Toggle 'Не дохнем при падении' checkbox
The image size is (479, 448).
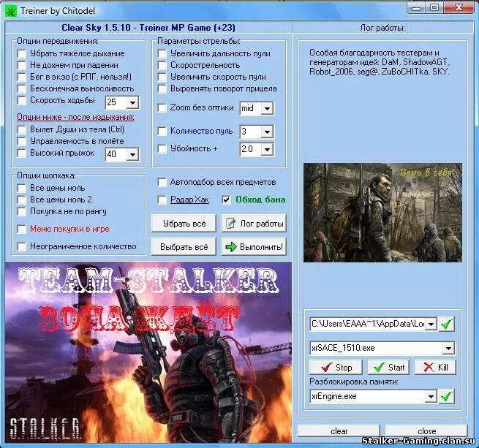pos(22,65)
